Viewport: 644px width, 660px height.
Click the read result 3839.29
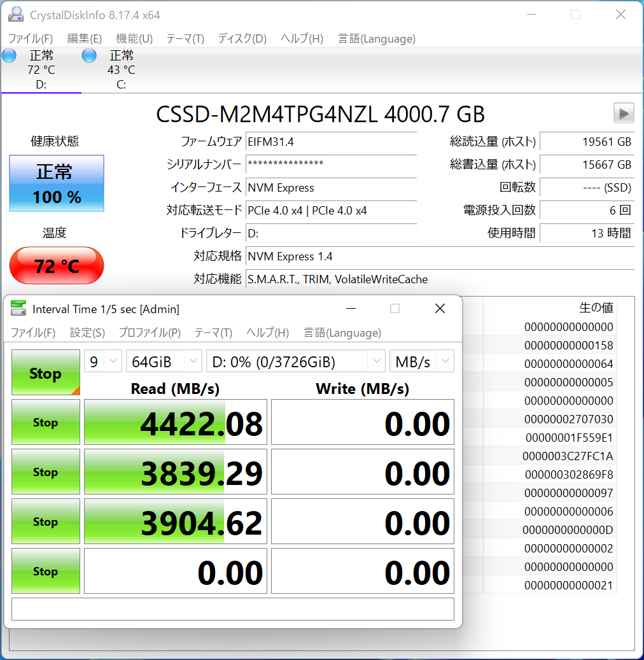(176, 472)
